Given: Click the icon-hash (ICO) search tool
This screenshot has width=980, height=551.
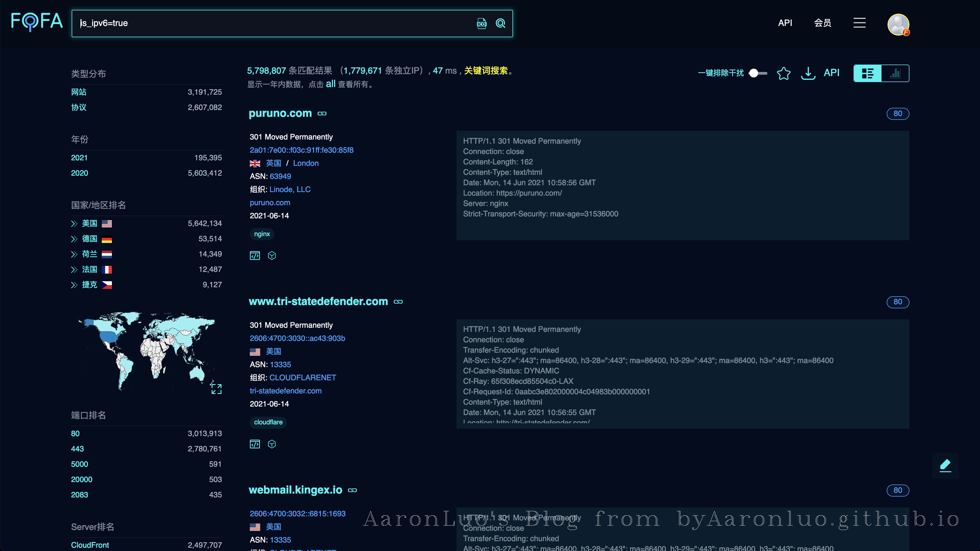Looking at the screenshot, I should coord(482,24).
